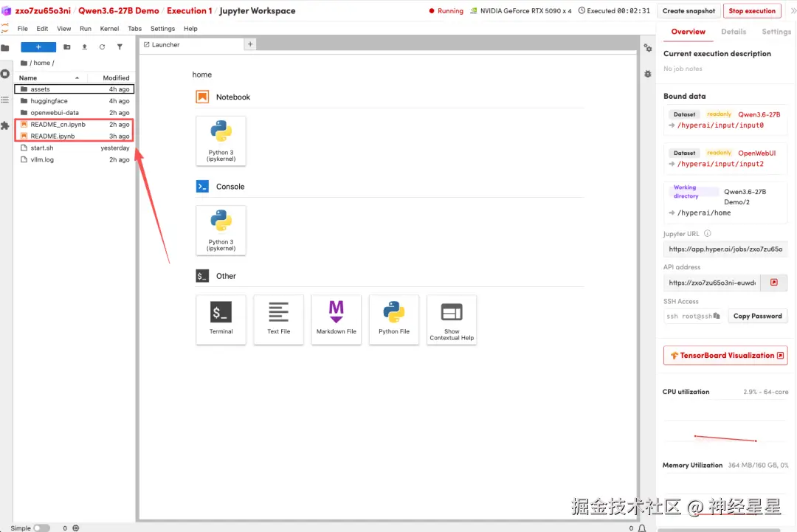Click the Create snapshot button
Viewport: 797px width, 532px height.
(689, 10)
